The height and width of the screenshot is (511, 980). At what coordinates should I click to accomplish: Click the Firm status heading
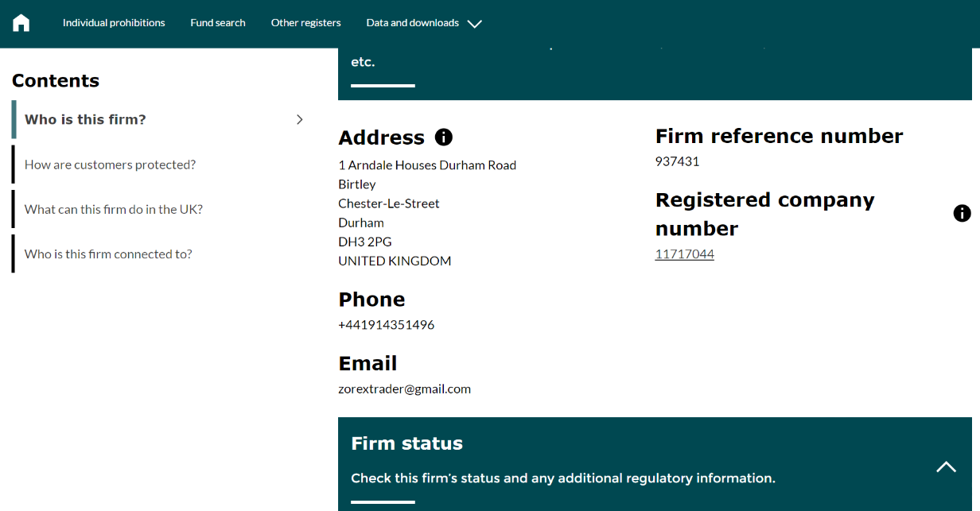(406, 443)
